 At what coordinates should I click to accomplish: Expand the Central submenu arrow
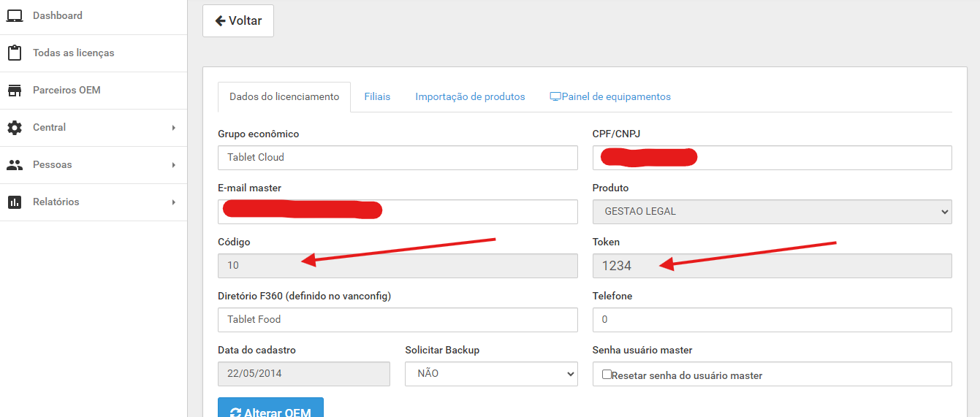(x=174, y=128)
